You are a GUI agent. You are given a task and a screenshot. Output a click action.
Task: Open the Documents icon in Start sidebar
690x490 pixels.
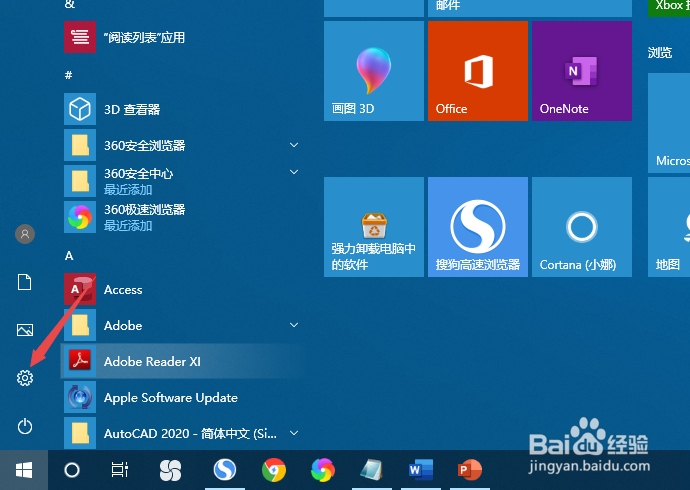pyautogui.click(x=25, y=282)
